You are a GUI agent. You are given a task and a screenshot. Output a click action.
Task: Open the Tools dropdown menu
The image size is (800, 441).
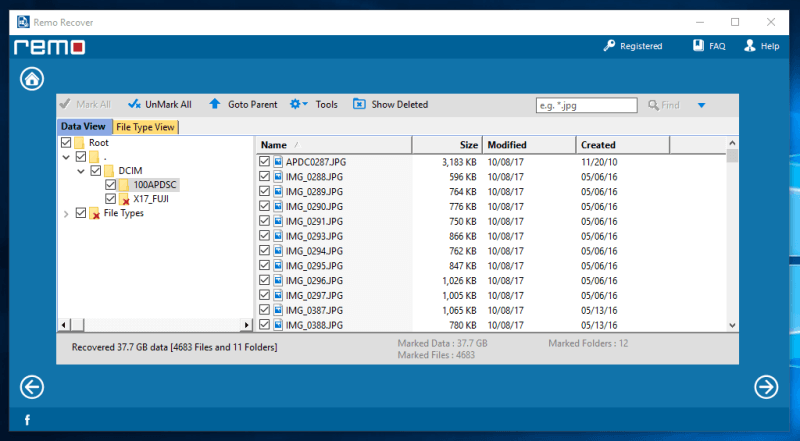pyautogui.click(x=305, y=104)
